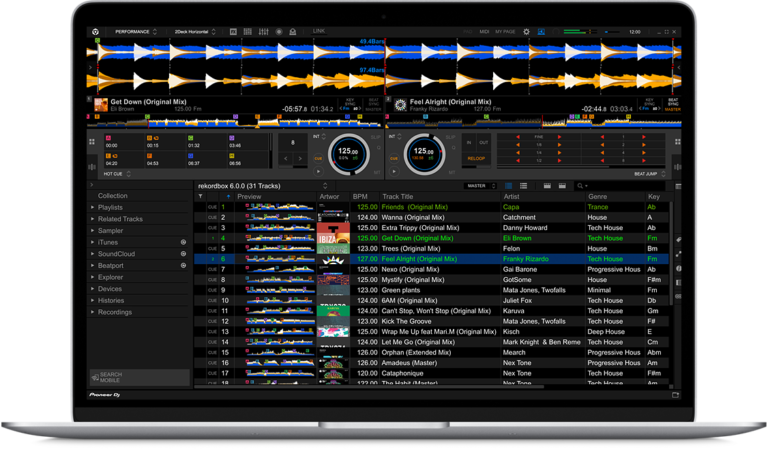
Task: Open the MASTER dropdown above track list
Action: point(480,186)
